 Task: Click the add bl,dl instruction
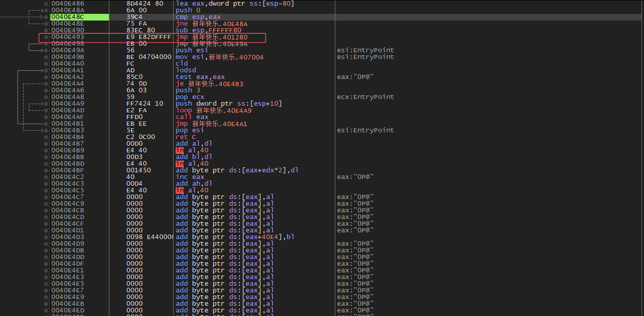(194, 157)
